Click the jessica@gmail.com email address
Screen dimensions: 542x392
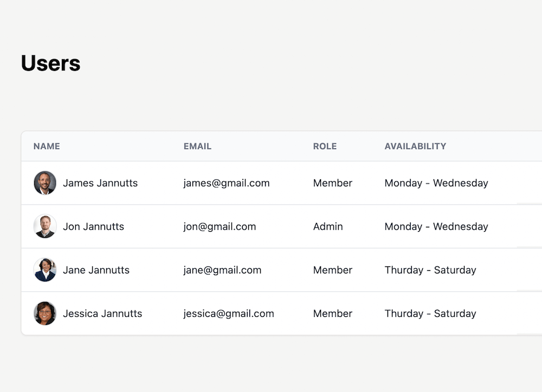click(x=228, y=313)
